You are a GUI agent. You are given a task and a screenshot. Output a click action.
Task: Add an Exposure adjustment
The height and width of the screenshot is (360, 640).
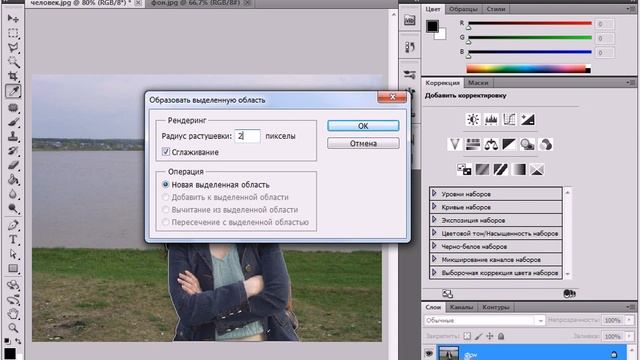tap(527, 120)
